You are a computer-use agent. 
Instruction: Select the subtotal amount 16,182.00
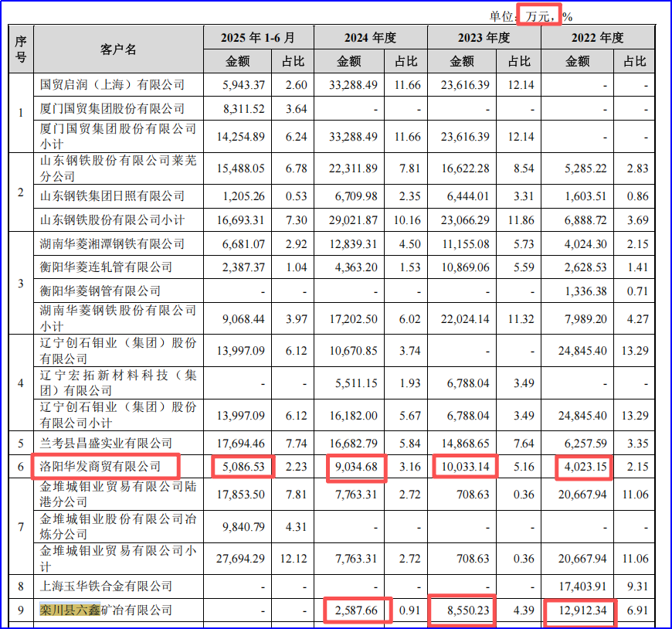[353, 416]
